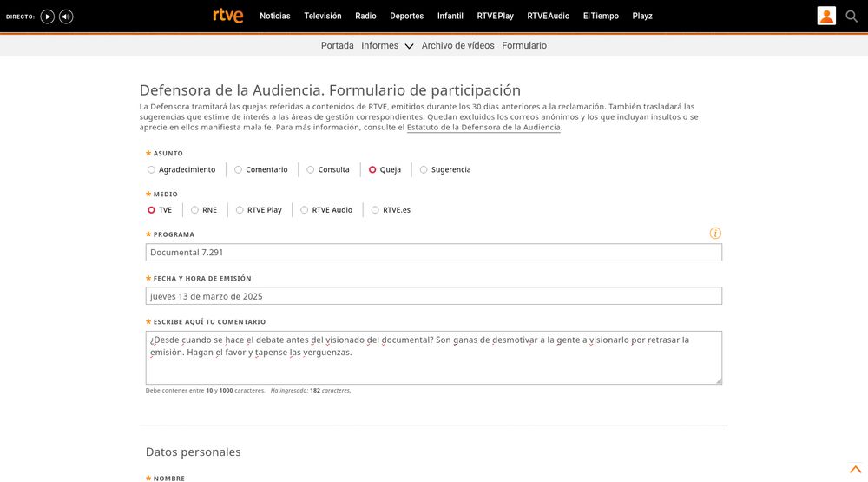Open the Deportes menu
The width and height of the screenshot is (868, 482).
coord(407,16)
